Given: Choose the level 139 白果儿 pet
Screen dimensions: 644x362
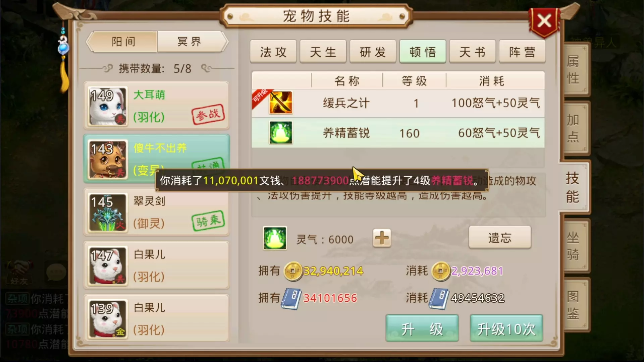Looking at the screenshot, I should pyautogui.click(x=156, y=318).
